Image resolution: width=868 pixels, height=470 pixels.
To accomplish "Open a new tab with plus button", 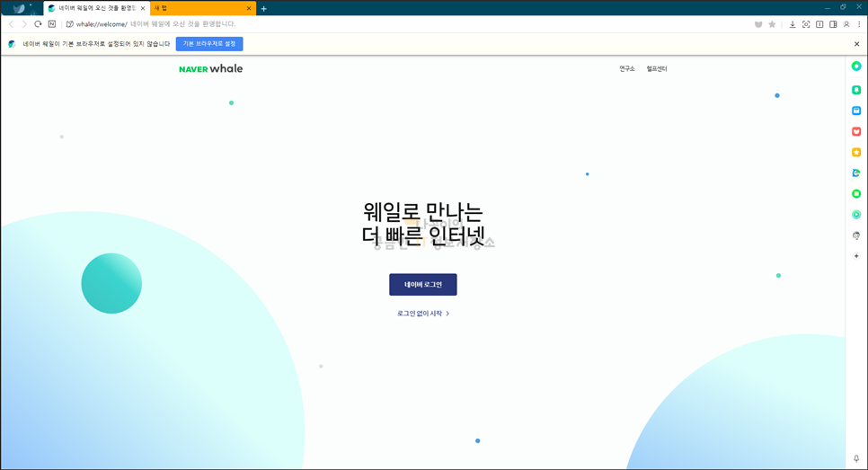I will [x=263, y=8].
